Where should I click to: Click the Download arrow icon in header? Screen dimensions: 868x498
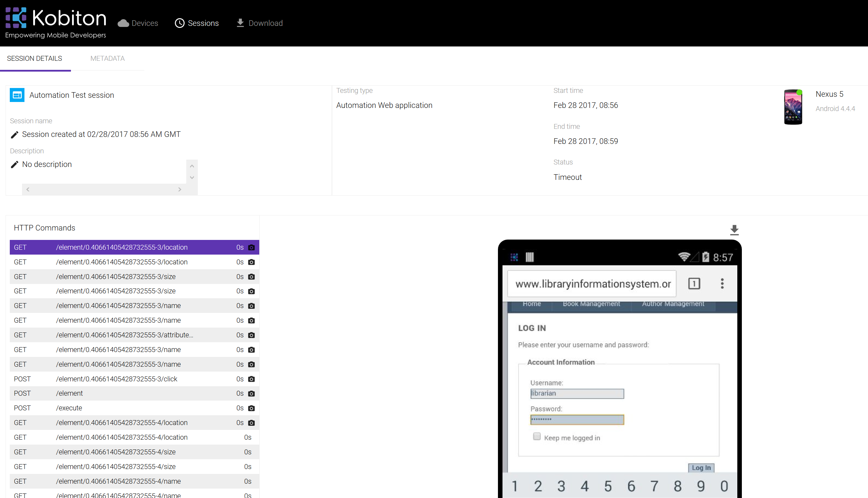click(x=240, y=23)
